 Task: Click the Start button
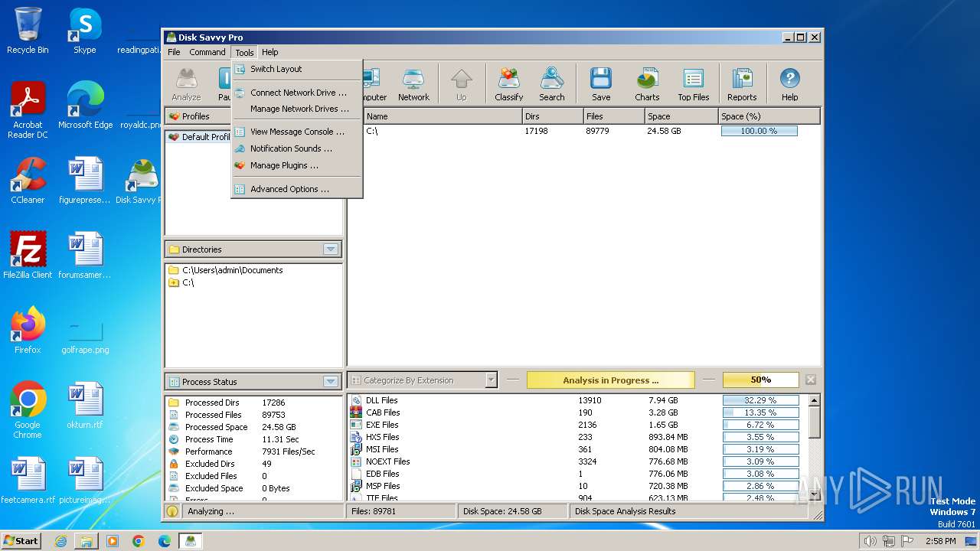[x=21, y=541]
